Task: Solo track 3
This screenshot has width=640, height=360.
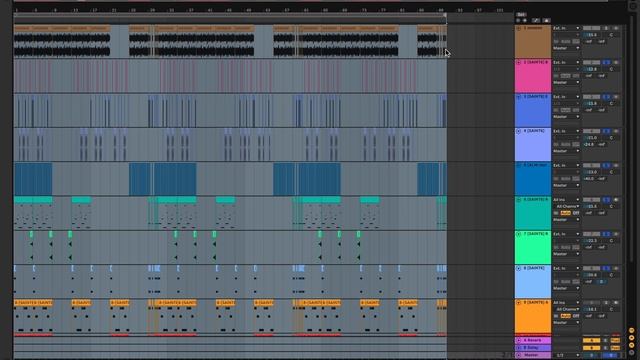Action: point(607,97)
